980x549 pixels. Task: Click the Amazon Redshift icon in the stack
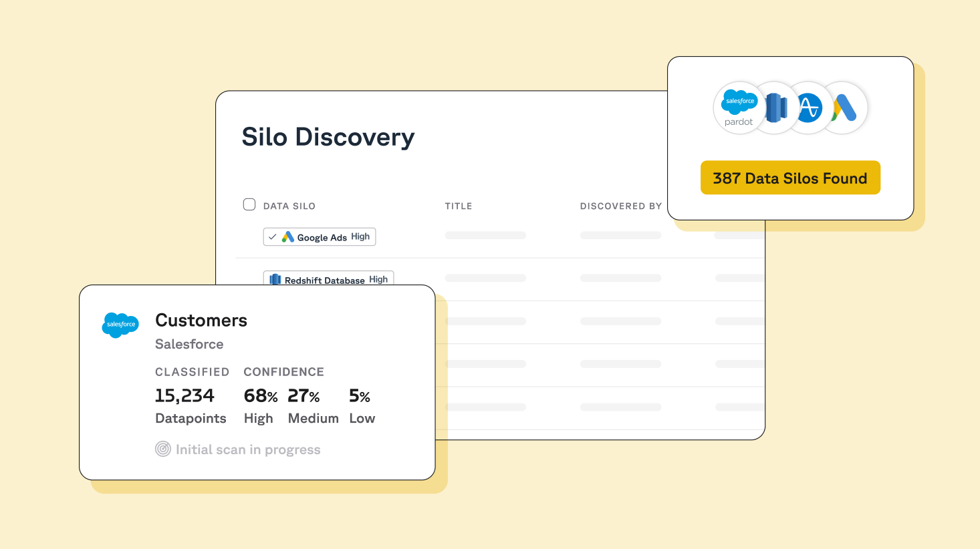point(774,108)
